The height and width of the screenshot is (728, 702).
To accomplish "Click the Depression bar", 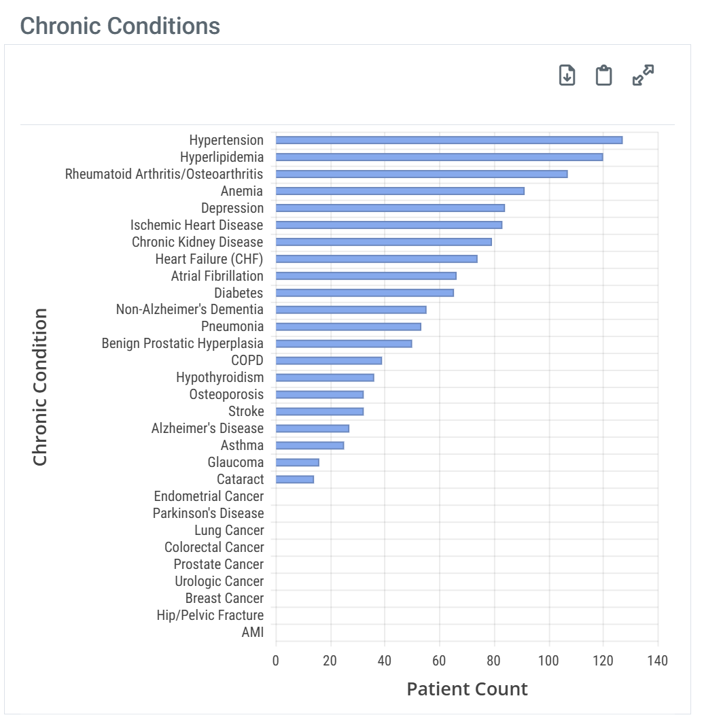I will (390, 208).
